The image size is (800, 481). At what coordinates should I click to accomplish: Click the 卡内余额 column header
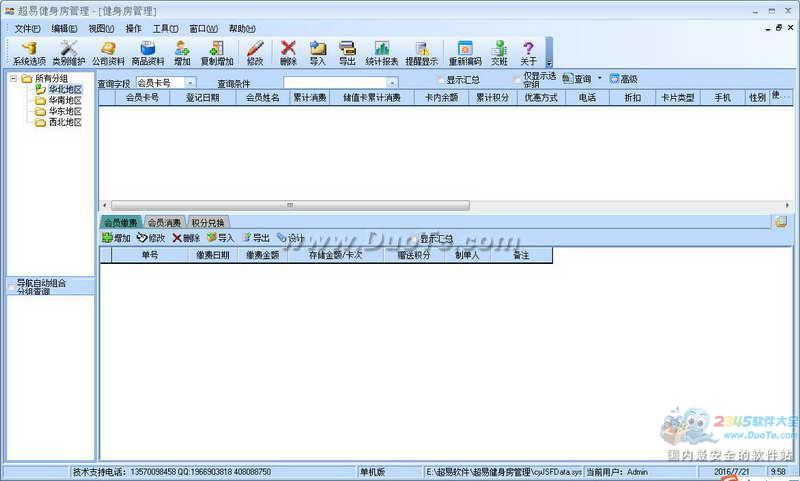(x=441, y=97)
